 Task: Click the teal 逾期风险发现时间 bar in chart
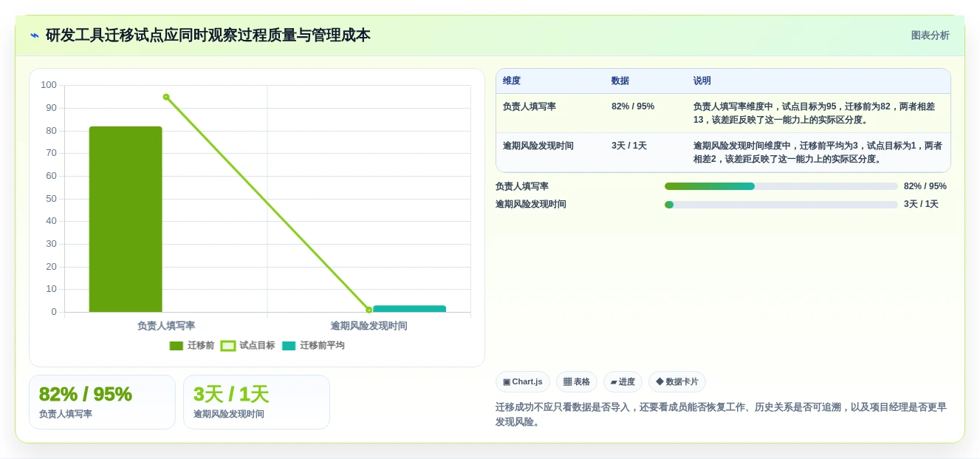pos(409,308)
